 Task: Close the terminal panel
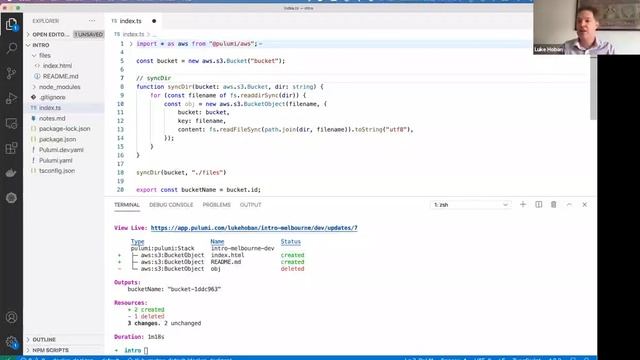pyautogui.click(x=584, y=204)
